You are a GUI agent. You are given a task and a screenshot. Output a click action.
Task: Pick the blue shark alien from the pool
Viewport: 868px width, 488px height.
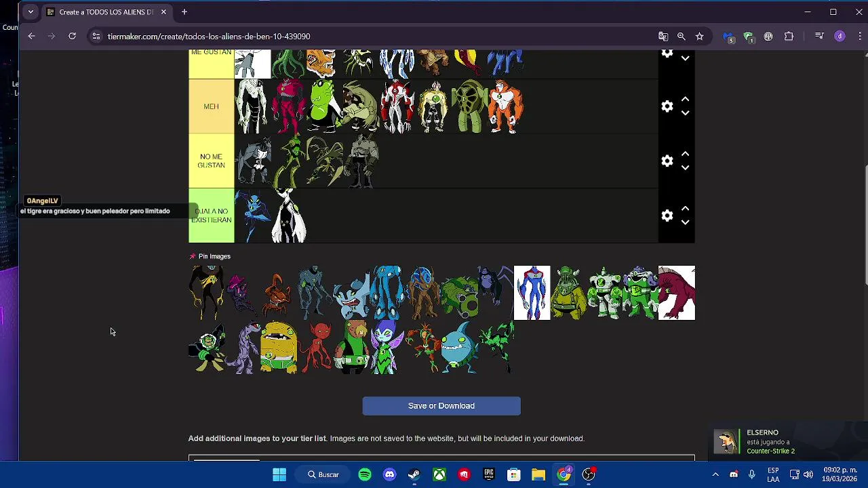[460, 348]
